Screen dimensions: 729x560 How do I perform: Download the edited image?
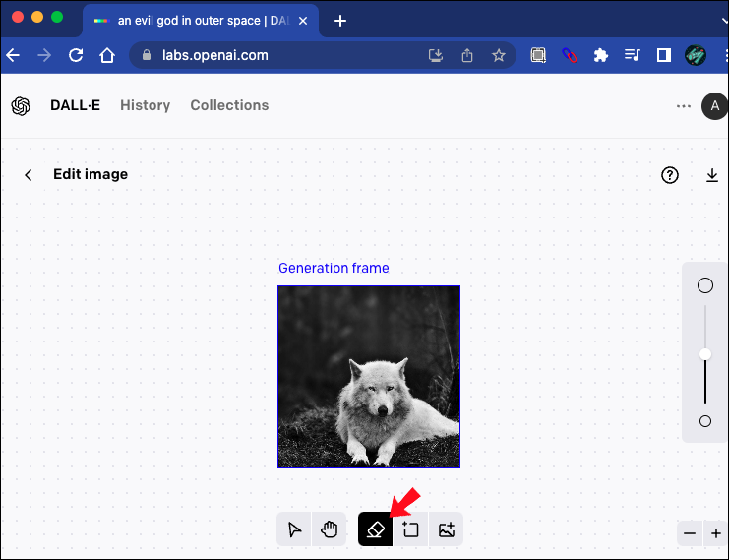(x=712, y=175)
